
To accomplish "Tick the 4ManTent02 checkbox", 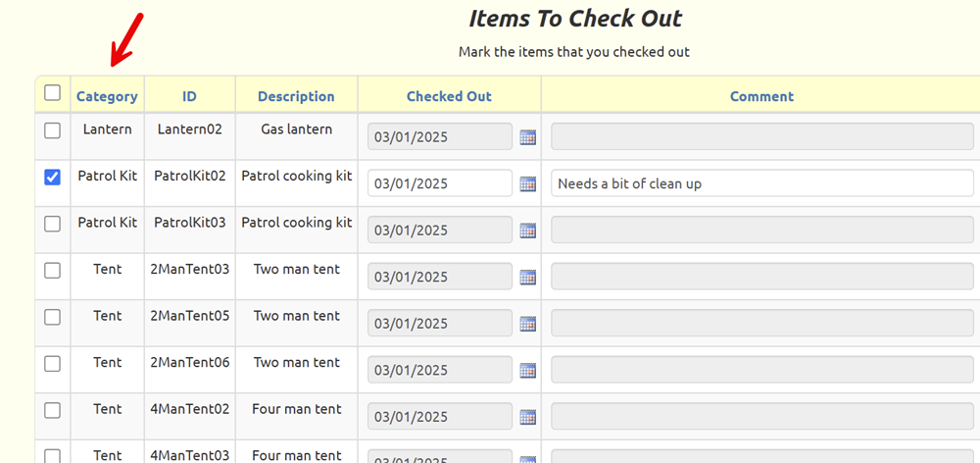I will tap(53, 410).
